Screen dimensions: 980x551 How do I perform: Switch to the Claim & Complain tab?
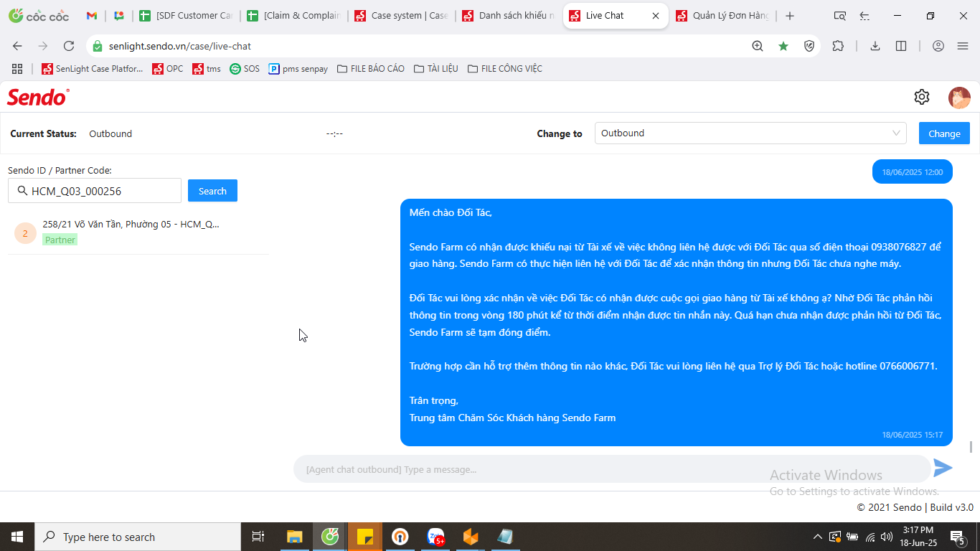point(294,16)
